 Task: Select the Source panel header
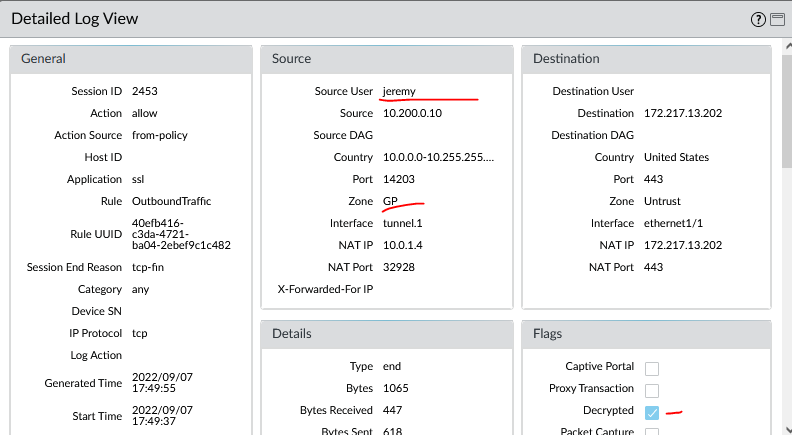tap(386, 59)
